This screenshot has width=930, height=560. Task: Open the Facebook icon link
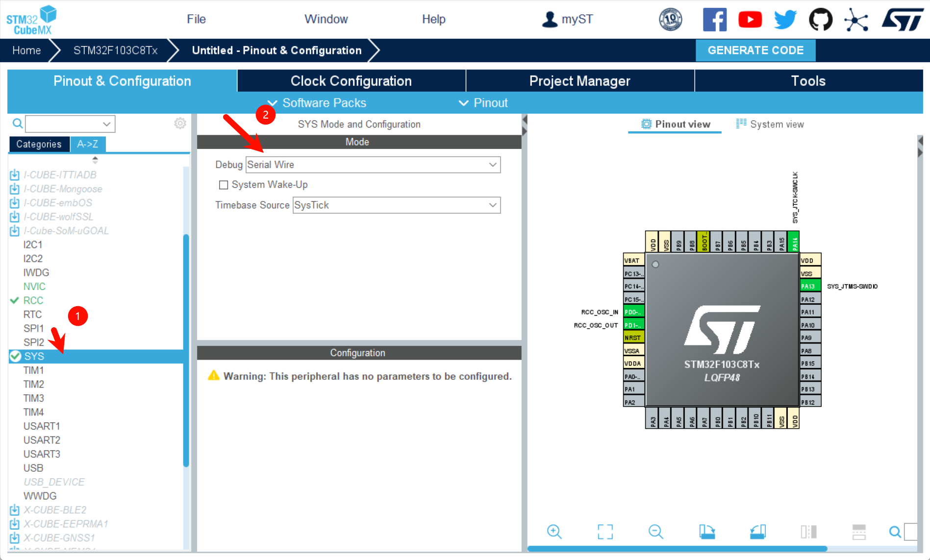tap(714, 20)
